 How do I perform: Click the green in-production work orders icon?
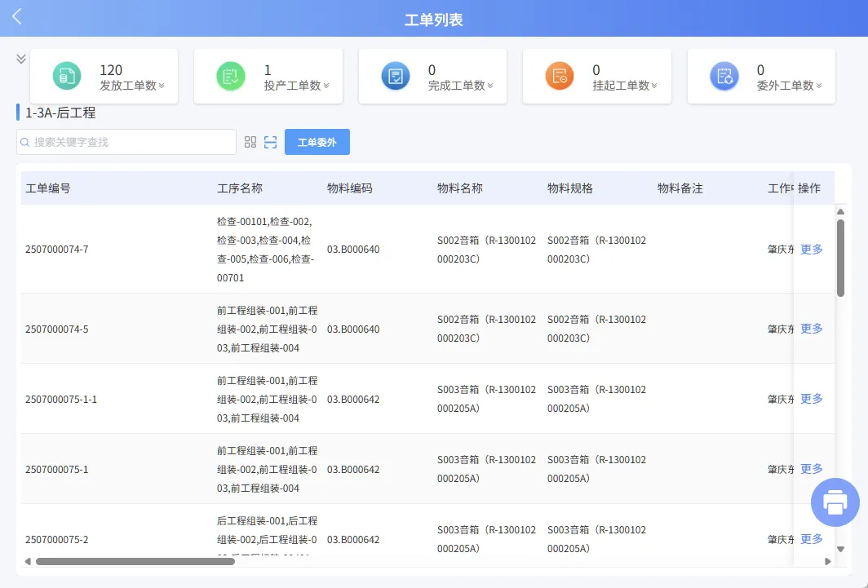(231, 77)
